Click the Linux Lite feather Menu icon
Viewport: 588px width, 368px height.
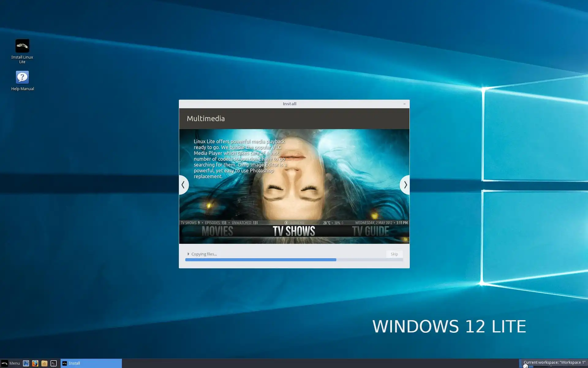pyautogui.click(x=5, y=363)
